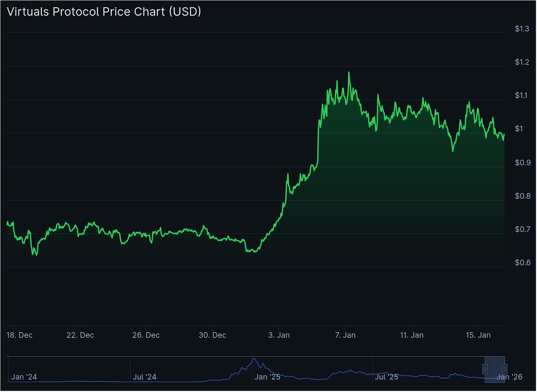Viewport: 537px width, 392px height.
Task: Click the Jan '25 label in the navigator
Action: 267,377
